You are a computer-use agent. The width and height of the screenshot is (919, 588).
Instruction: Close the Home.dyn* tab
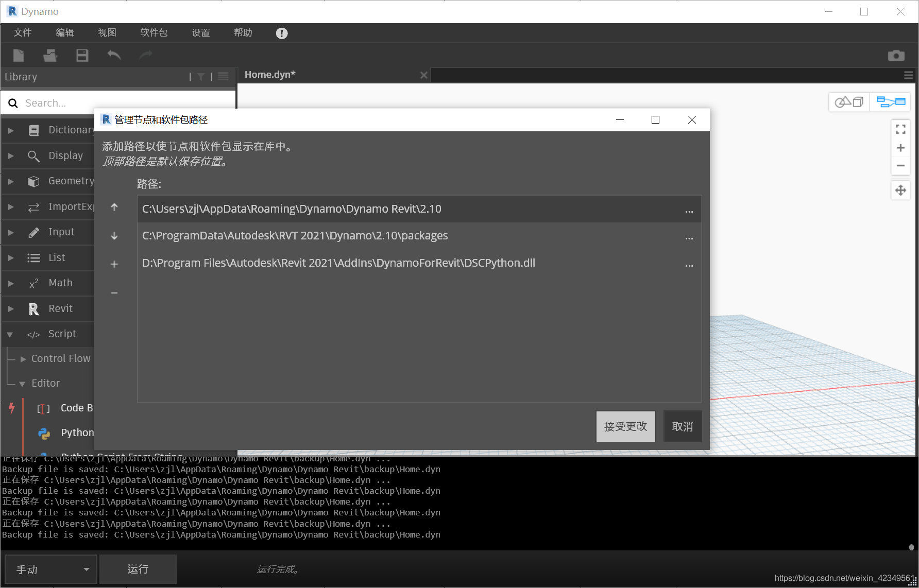(x=424, y=75)
